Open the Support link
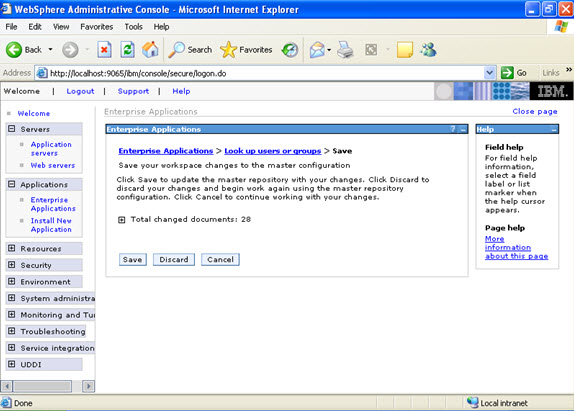Viewport: 574px width, 411px height. pos(133,91)
